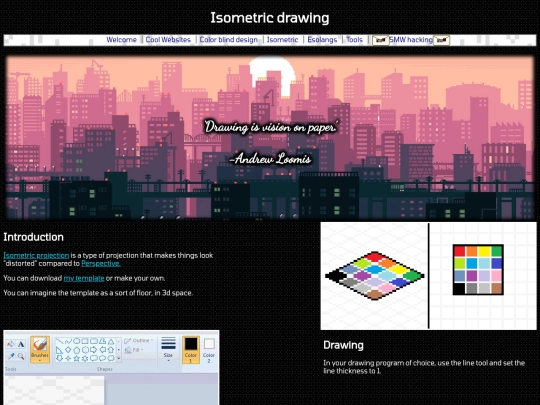
Task: Open the Welcome page in navigation
Action: coord(122,40)
